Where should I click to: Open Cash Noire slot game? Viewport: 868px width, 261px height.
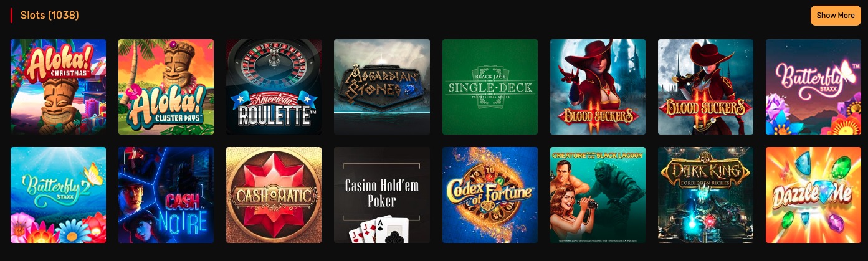(x=166, y=195)
